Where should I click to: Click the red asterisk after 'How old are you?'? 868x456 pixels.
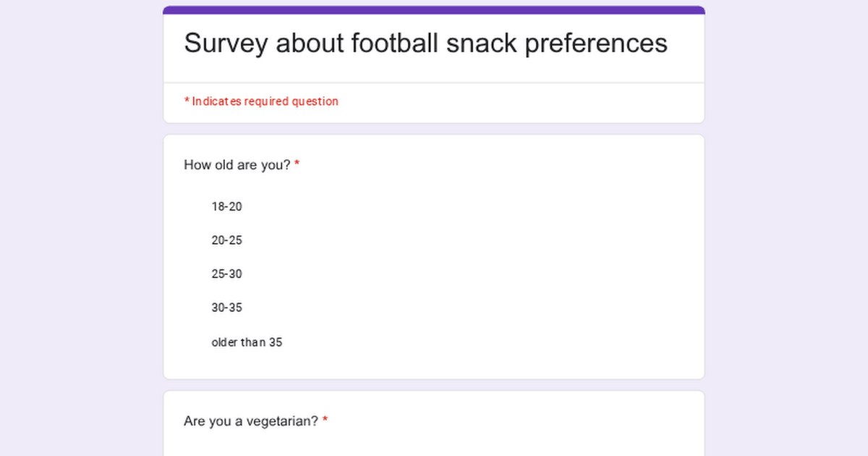(x=297, y=164)
